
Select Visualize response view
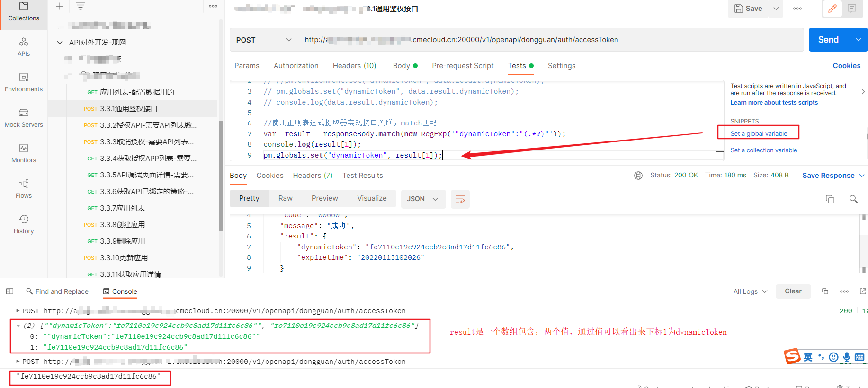372,198
